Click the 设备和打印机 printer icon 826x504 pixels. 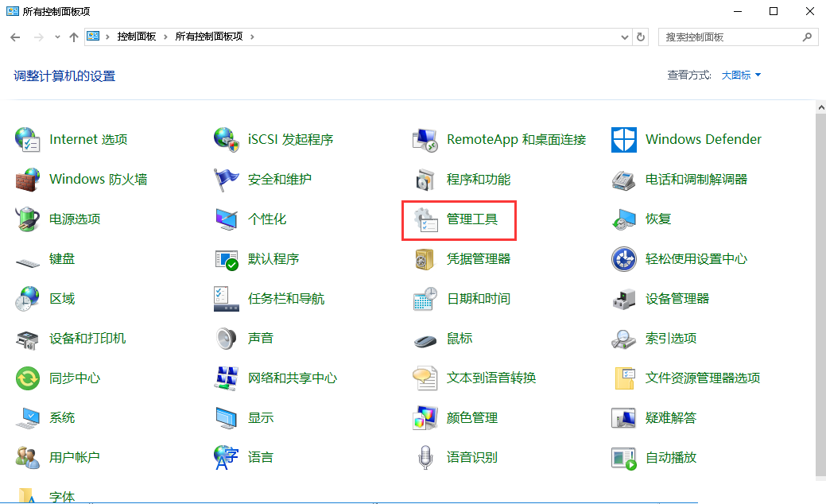(27, 339)
